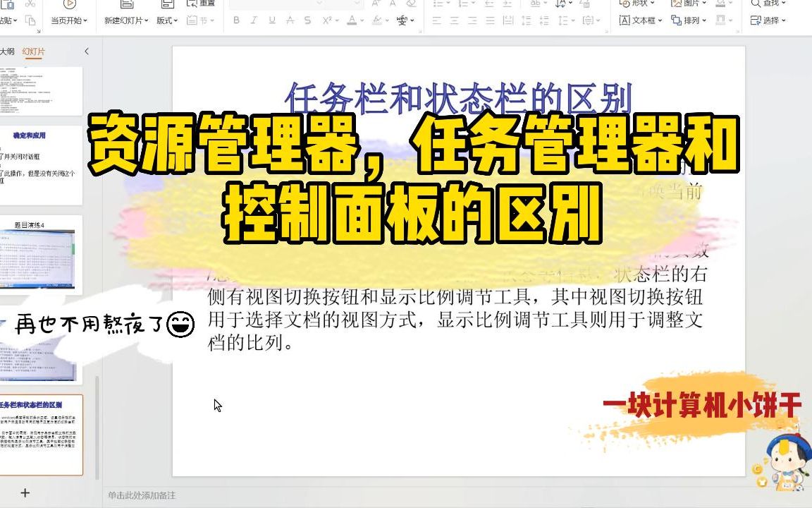Align paragraph text left
The height and width of the screenshot is (508, 812).
[436, 20]
